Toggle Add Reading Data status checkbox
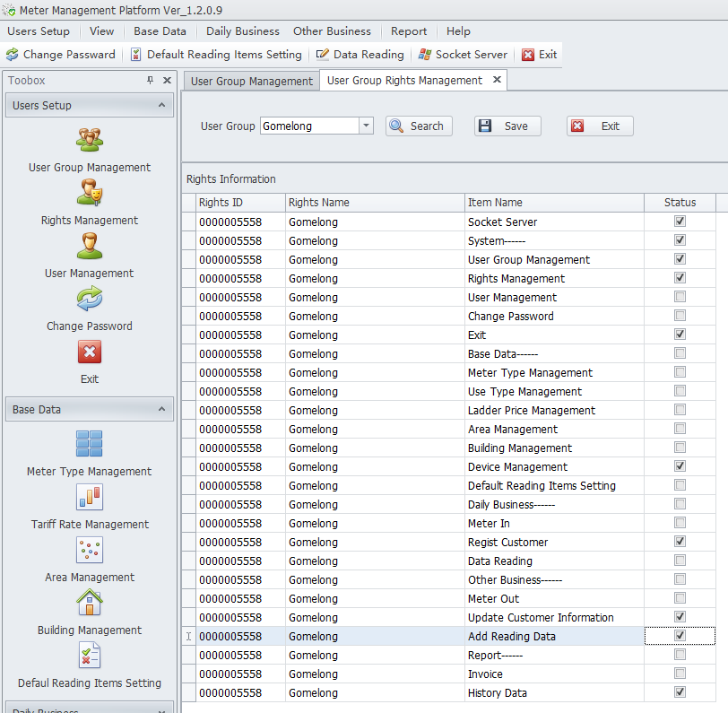 click(680, 636)
